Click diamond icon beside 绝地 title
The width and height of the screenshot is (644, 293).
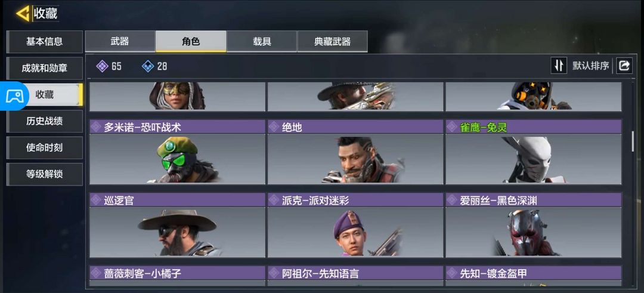(274, 127)
